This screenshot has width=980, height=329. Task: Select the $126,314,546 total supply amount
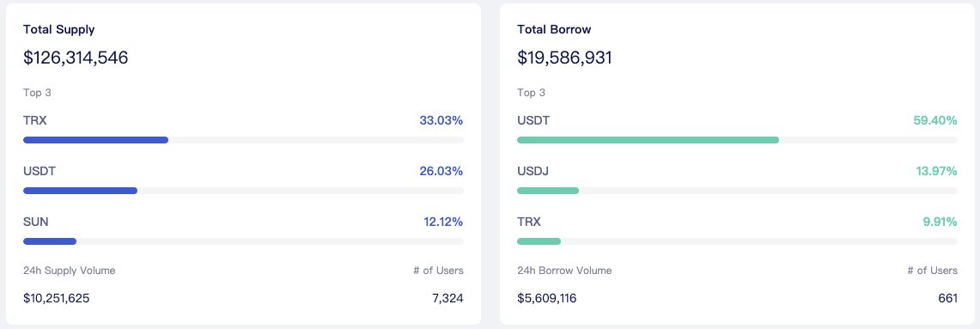click(76, 58)
